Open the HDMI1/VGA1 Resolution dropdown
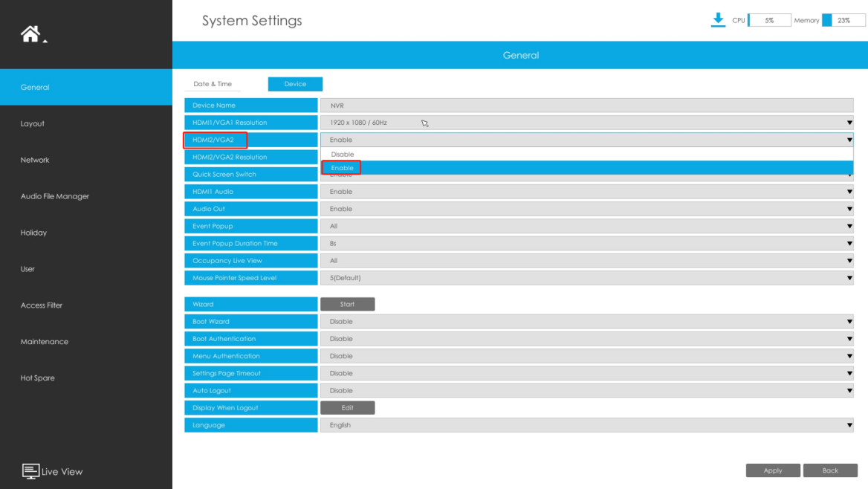This screenshot has height=489, width=868. tap(587, 123)
